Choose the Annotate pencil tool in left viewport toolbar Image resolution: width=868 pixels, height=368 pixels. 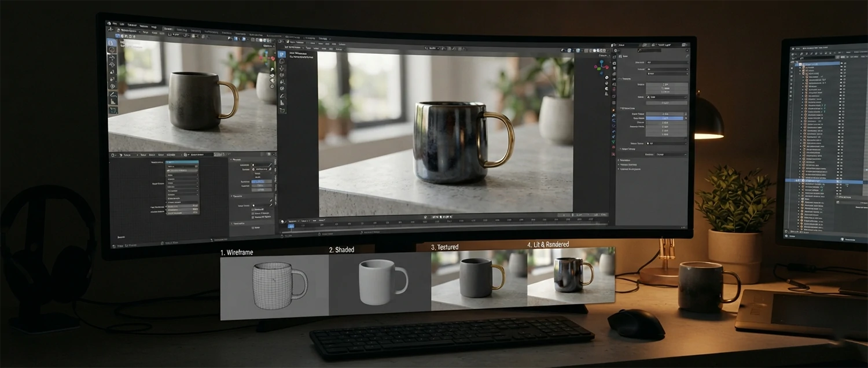click(113, 94)
